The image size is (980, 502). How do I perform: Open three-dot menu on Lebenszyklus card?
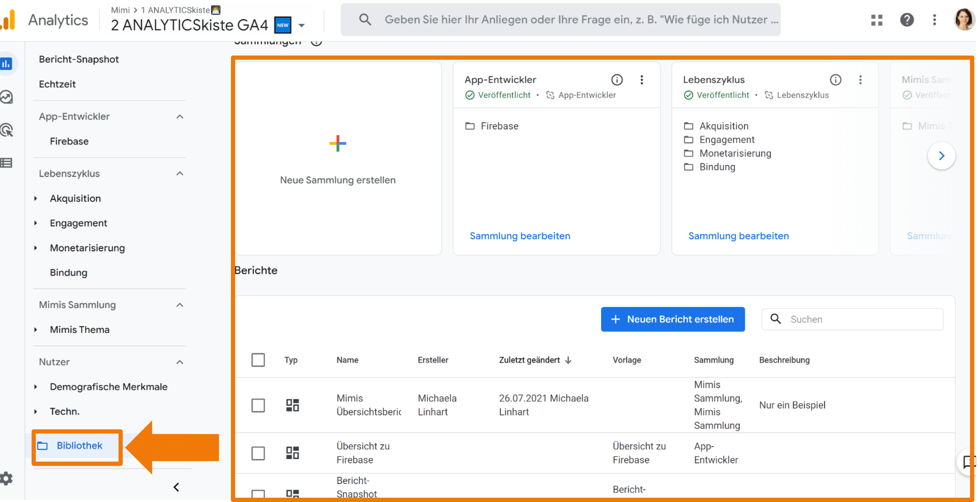tap(860, 80)
